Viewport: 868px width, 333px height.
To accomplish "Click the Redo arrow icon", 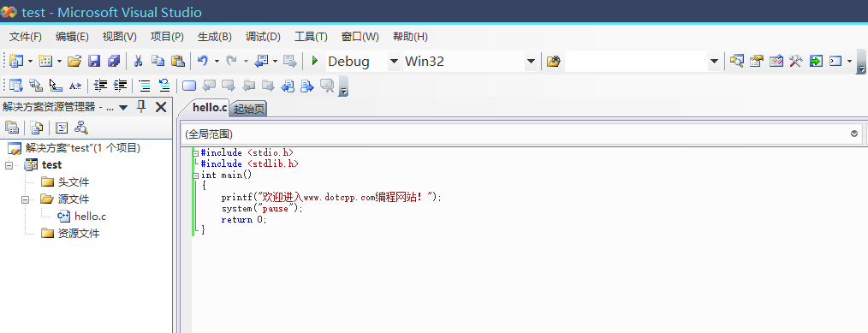I will (x=231, y=61).
